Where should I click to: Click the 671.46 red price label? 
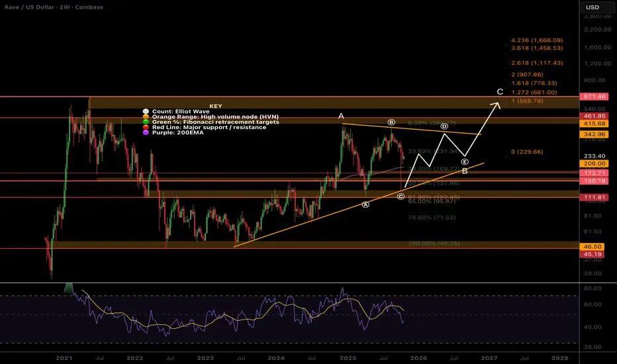(594, 97)
